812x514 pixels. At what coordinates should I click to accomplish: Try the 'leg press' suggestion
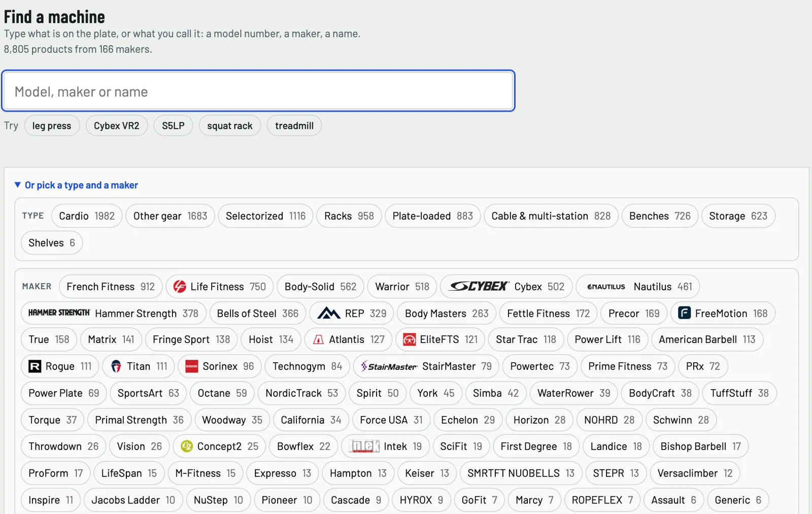click(52, 126)
